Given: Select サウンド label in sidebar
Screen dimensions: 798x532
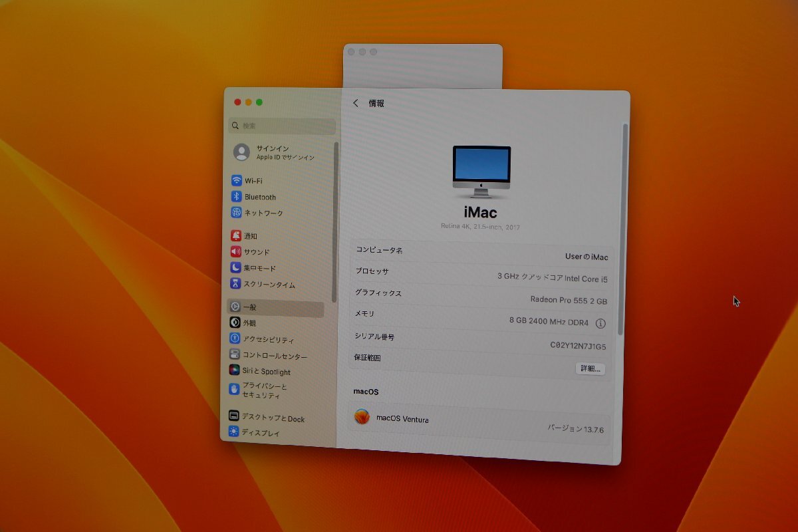Looking at the screenshot, I should tap(257, 253).
